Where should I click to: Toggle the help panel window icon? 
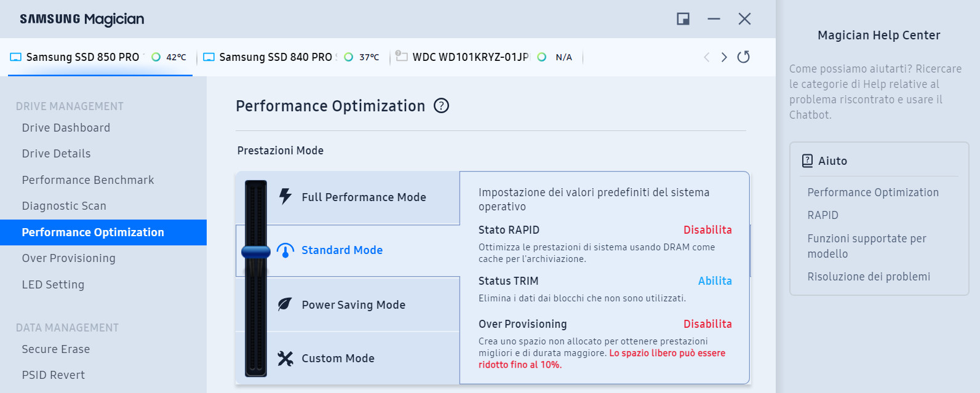click(x=683, y=19)
